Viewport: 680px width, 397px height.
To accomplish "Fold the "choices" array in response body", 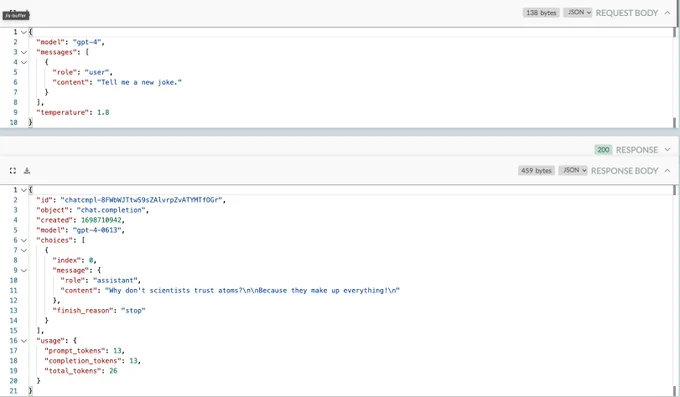I will point(24,240).
